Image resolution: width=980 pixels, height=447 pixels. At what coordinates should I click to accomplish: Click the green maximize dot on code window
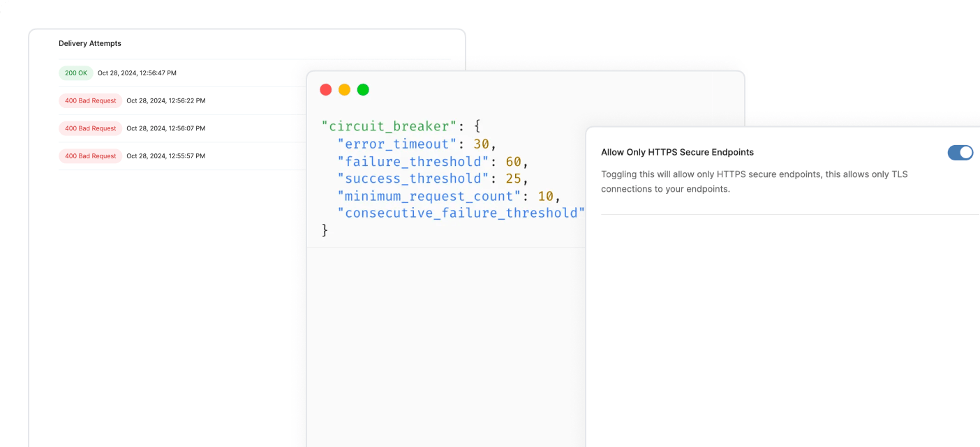coord(363,89)
